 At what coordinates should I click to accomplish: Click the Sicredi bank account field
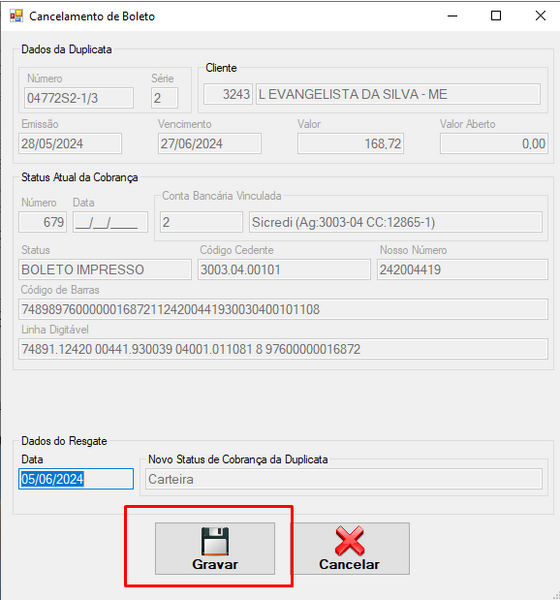click(395, 222)
